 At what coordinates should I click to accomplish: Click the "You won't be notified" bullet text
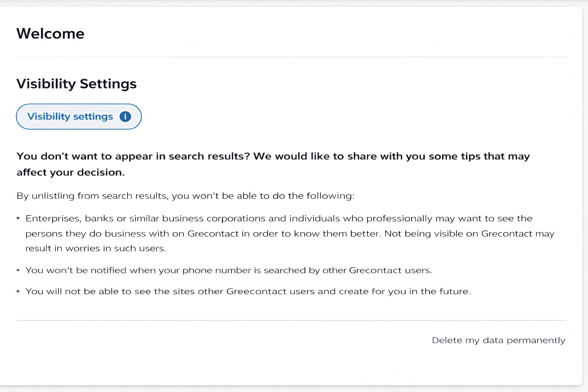pyautogui.click(x=229, y=270)
